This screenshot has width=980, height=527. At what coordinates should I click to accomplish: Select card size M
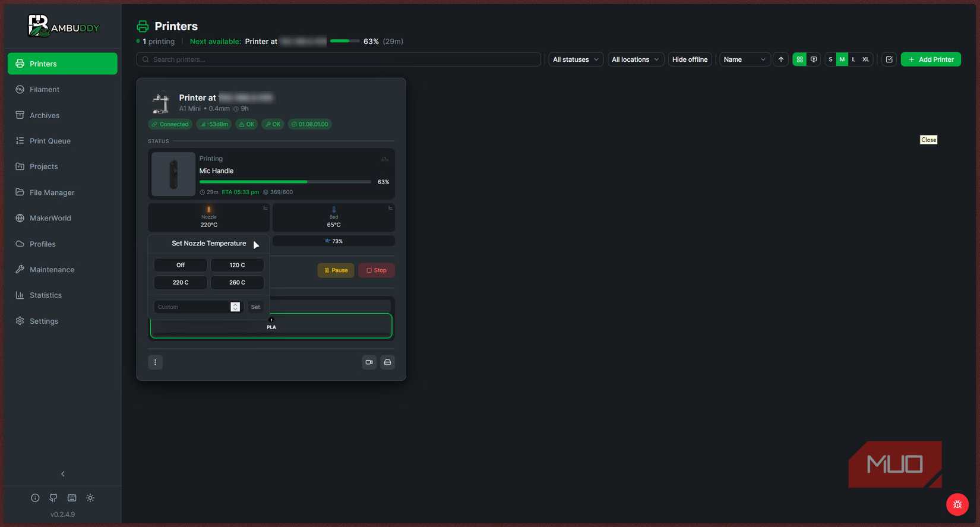842,59
